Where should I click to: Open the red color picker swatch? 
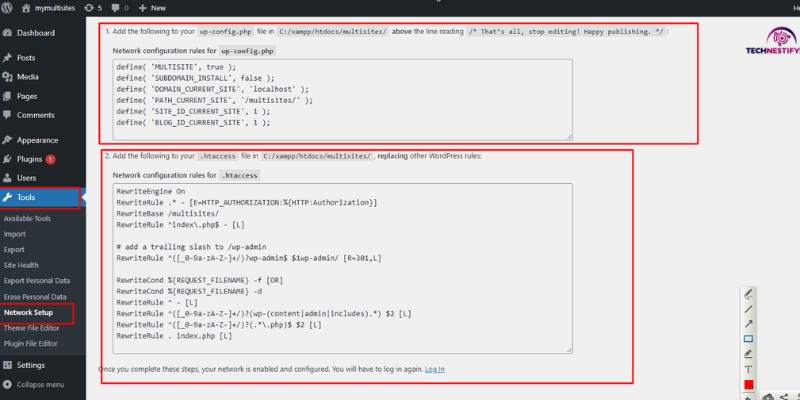748,385
